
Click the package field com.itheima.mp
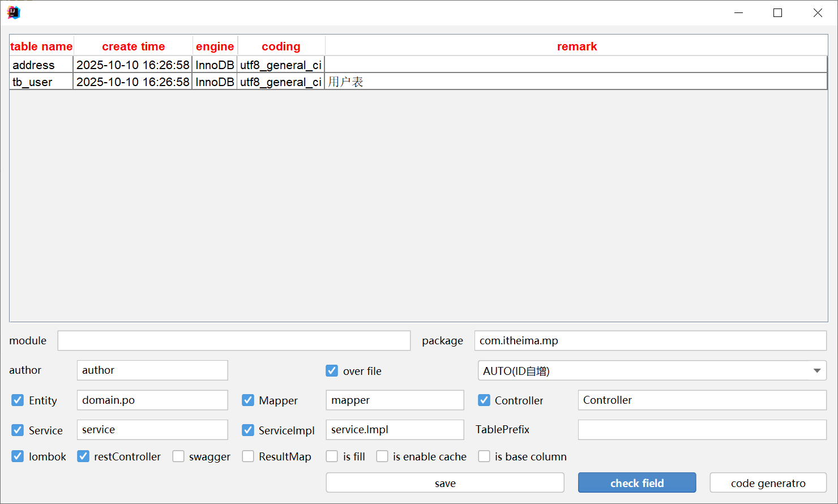click(x=651, y=341)
